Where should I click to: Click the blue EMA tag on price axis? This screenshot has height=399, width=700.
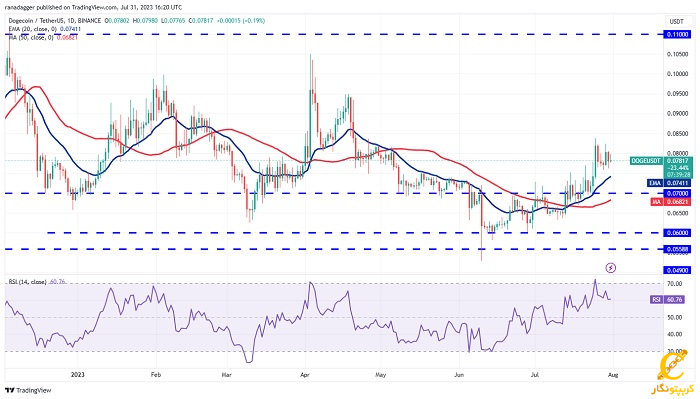pos(655,183)
